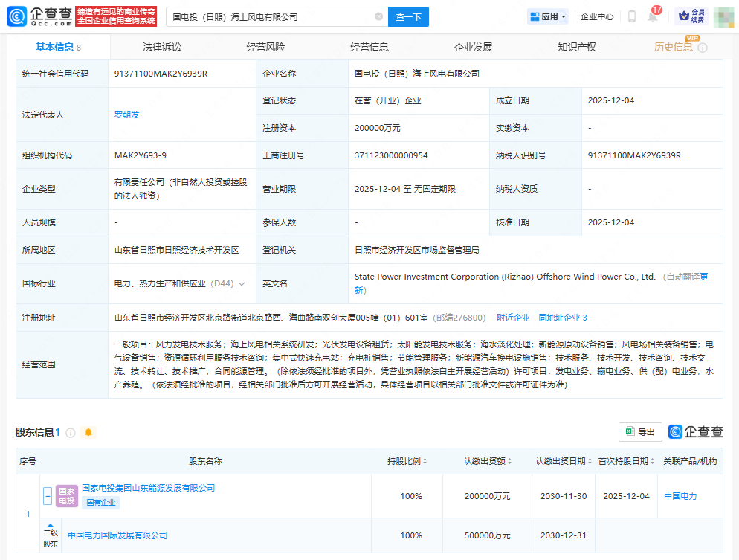Viewport: 739px width, 560px height.
Task: Open the notification bell with badge
Action: click(x=653, y=16)
